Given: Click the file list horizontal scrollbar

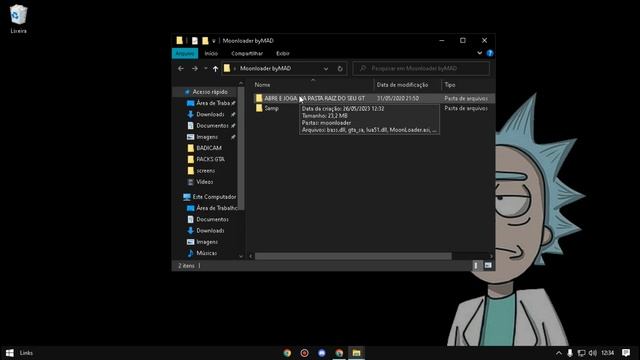Looking at the screenshot, I should 353,256.
